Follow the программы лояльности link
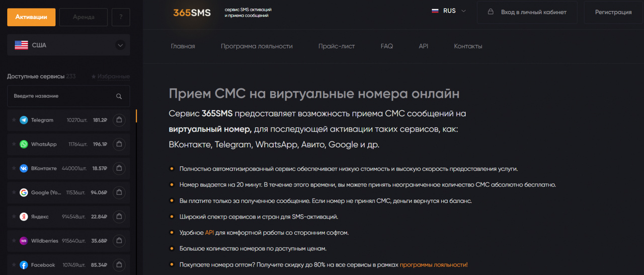This screenshot has width=644, height=275. point(434,264)
